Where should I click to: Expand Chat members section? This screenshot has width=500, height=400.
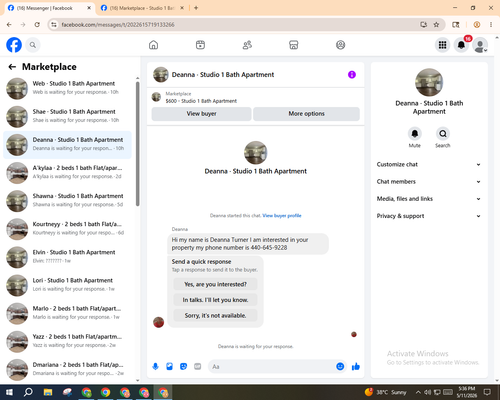point(429,182)
